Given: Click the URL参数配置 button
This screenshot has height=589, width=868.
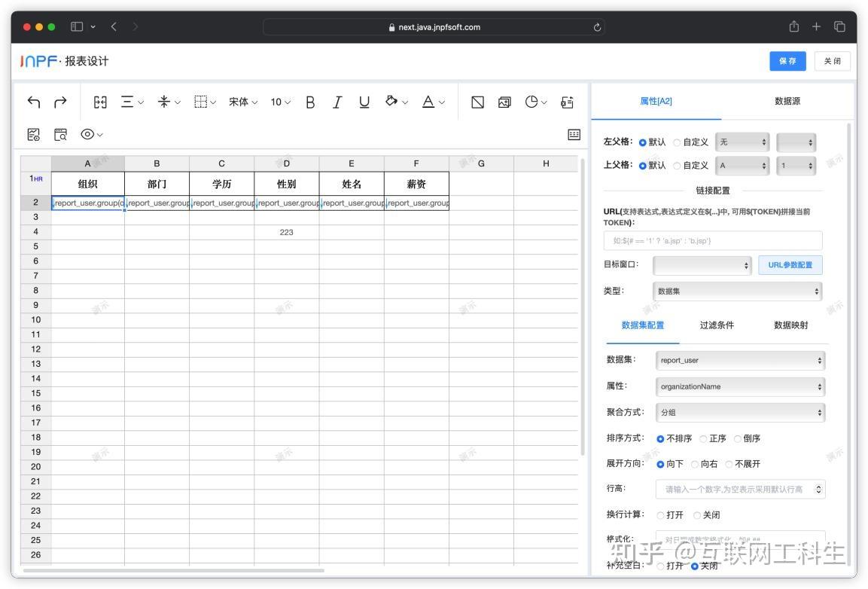Looking at the screenshot, I should [790, 265].
